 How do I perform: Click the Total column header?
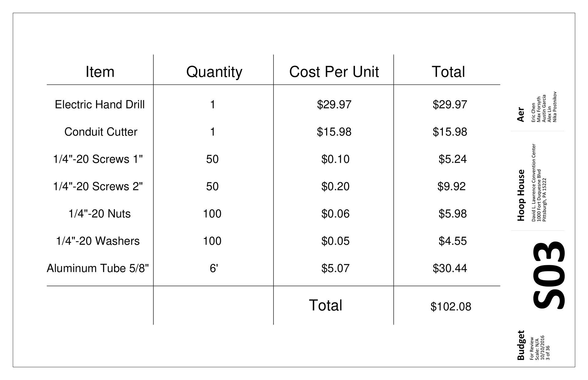click(x=448, y=72)
